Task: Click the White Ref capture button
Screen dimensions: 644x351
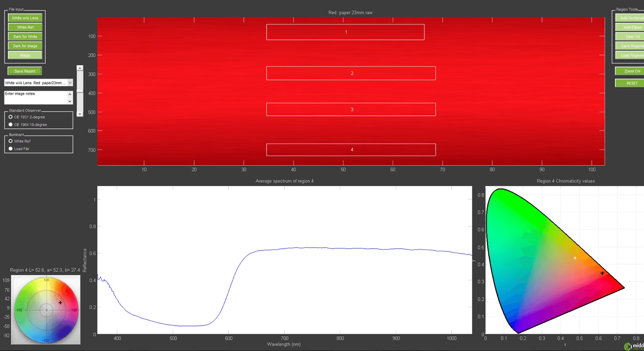Action: click(25, 27)
